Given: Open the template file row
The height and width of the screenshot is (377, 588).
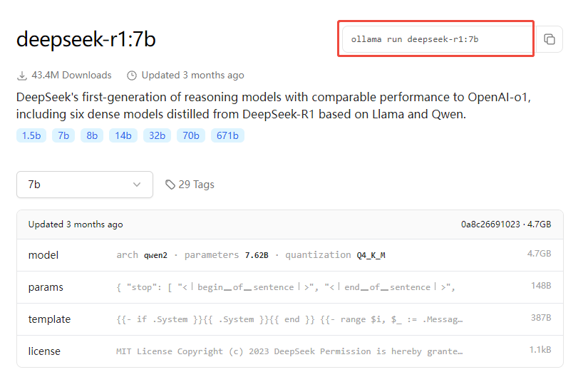Looking at the screenshot, I should pos(290,319).
